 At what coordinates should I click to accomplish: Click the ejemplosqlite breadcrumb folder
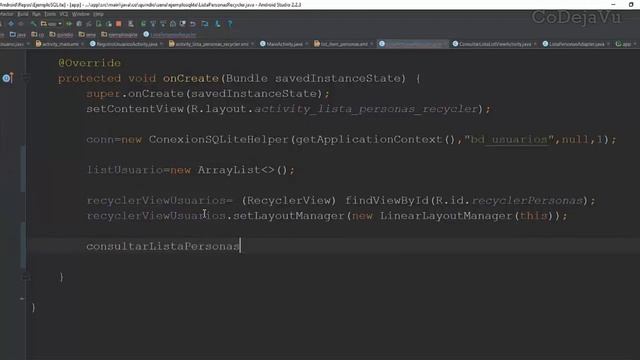[120, 35]
